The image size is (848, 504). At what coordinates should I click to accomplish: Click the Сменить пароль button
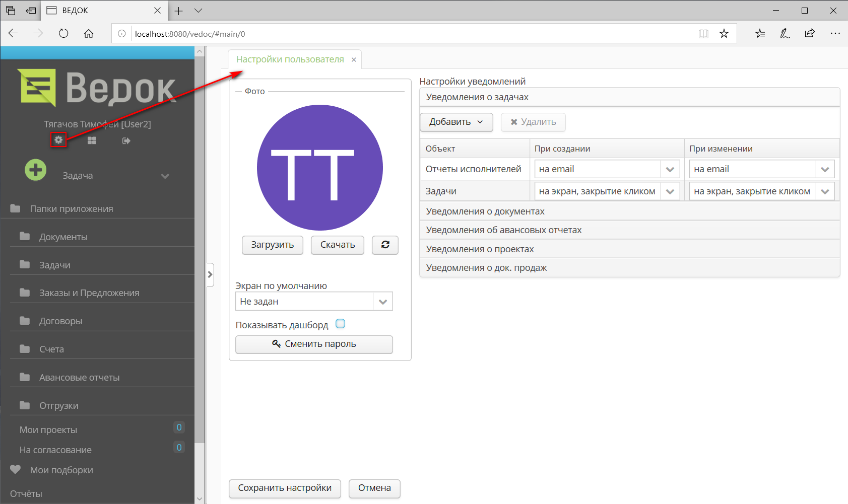[x=314, y=344]
